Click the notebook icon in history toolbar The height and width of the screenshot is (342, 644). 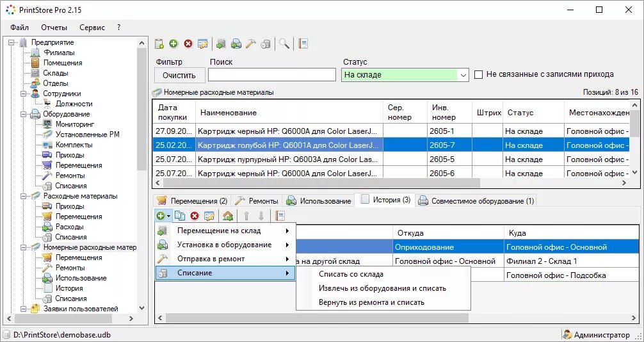tap(280, 215)
